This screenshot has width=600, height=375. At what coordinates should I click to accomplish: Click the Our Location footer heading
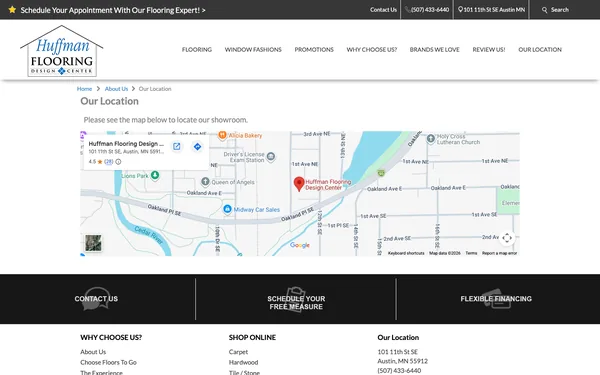398,338
